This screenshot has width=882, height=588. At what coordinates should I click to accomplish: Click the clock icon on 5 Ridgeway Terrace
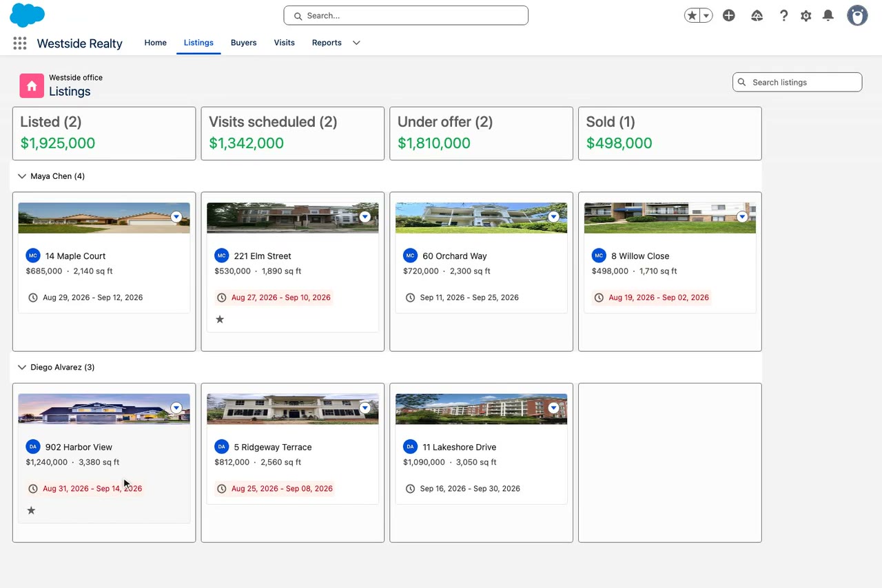(x=222, y=489)
